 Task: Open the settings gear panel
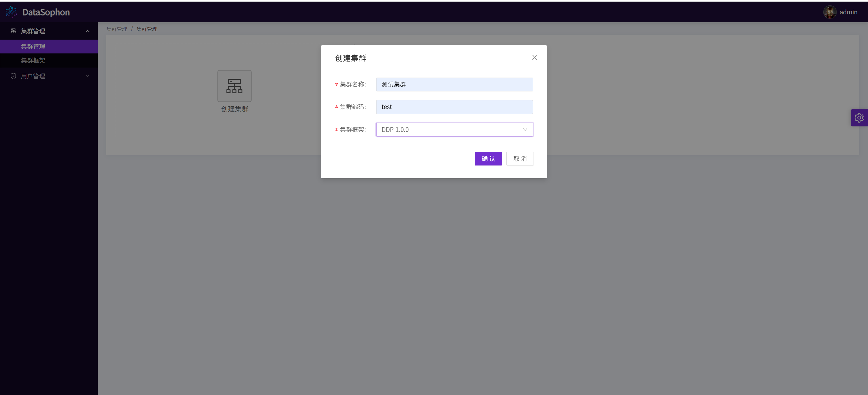click(x=859, y=118)
